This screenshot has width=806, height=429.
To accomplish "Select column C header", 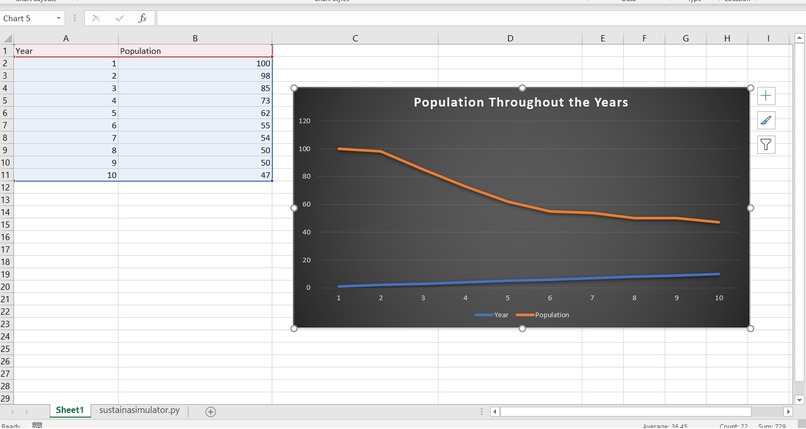I will point(355,39).
